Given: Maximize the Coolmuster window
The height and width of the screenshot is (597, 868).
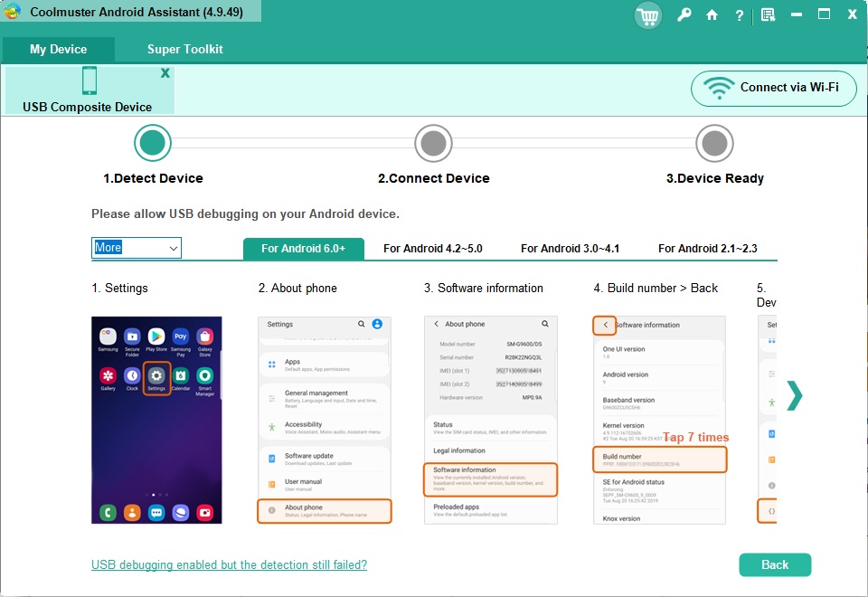Looking at the screenshot, I should click(824, 14).
